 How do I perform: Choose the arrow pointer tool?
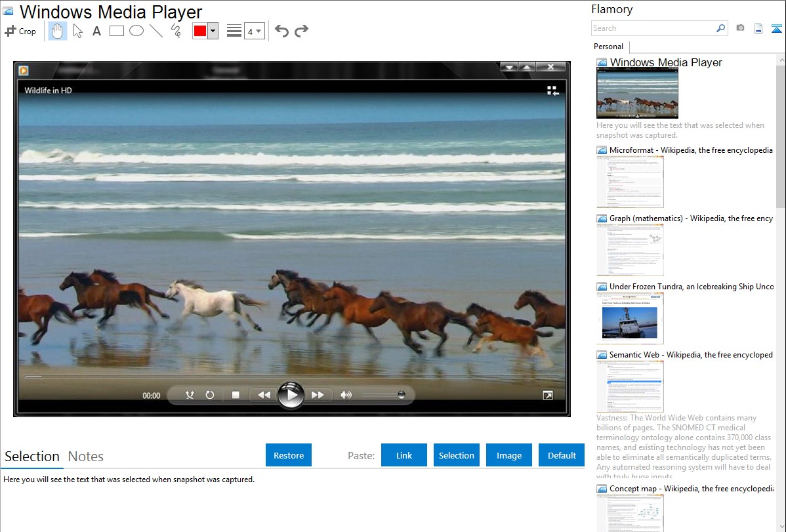point(77,31)
